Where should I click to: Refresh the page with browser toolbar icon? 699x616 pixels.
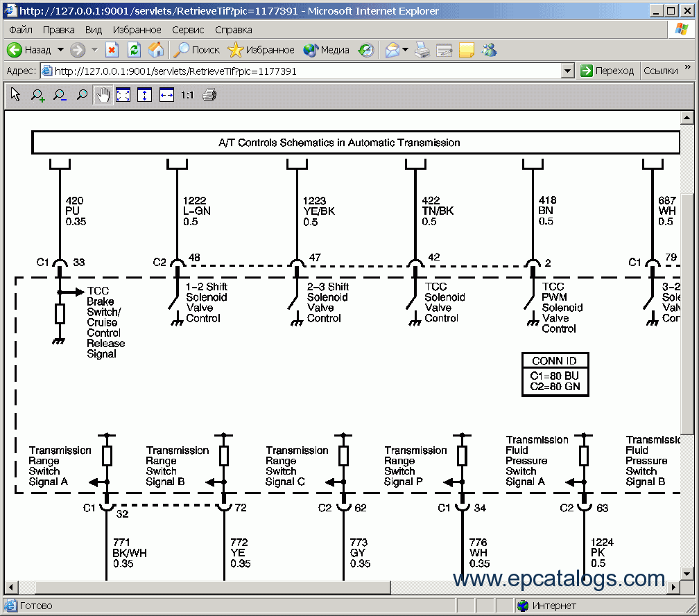(x=135, y=50)
